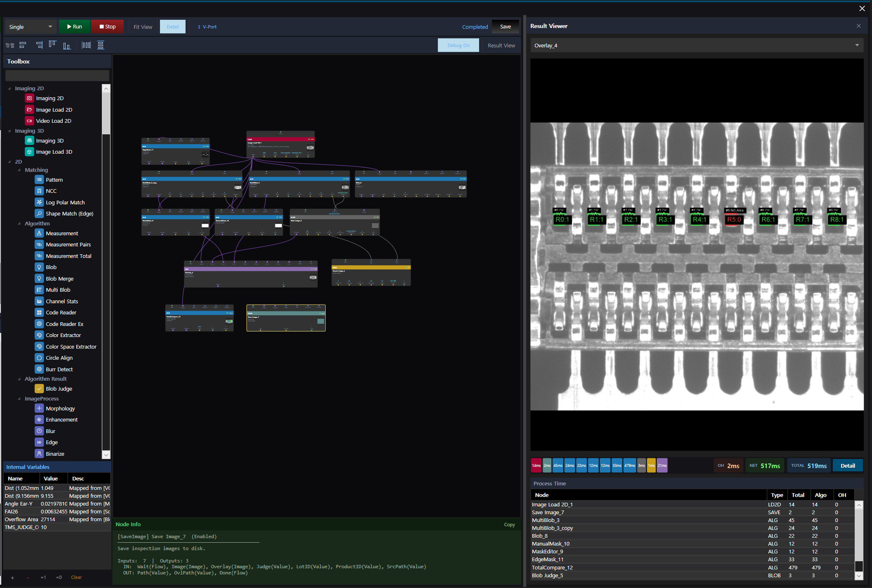The width and height of the screenshot is (872, 588).
Task: Click the Toolbox search field
Action: point(57,75)
